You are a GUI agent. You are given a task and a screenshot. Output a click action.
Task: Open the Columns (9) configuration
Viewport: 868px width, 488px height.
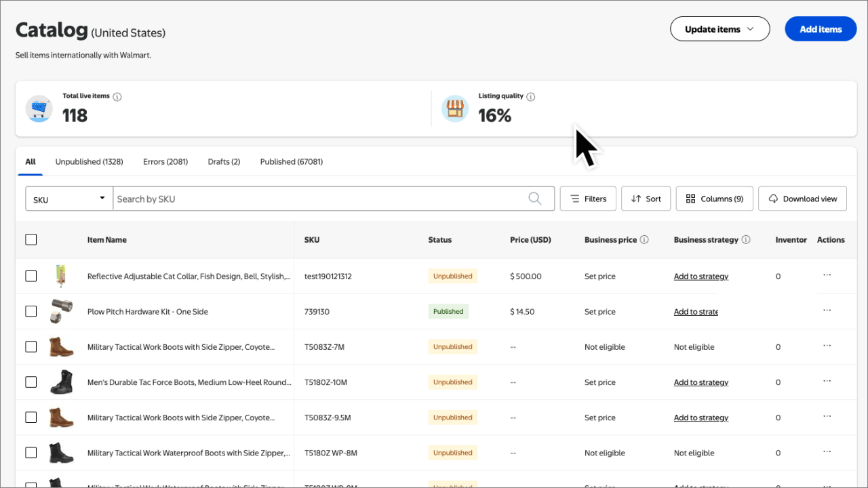(x=714, y=198)
